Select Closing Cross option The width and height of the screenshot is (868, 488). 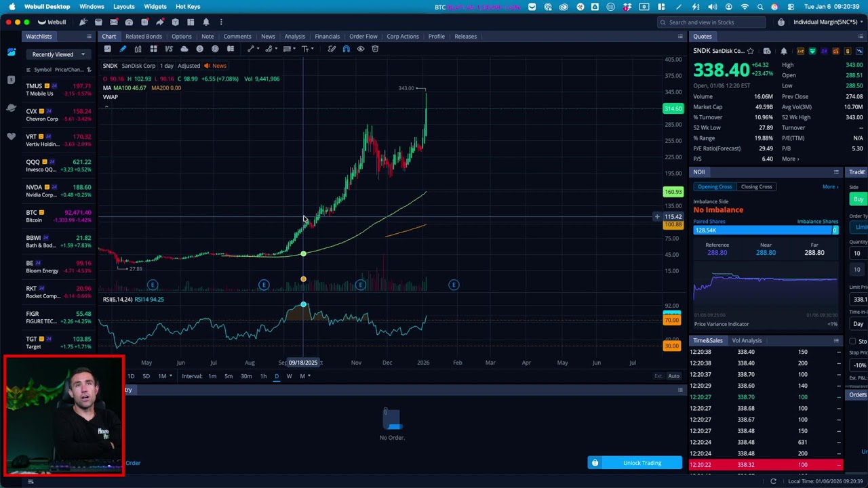756,186
